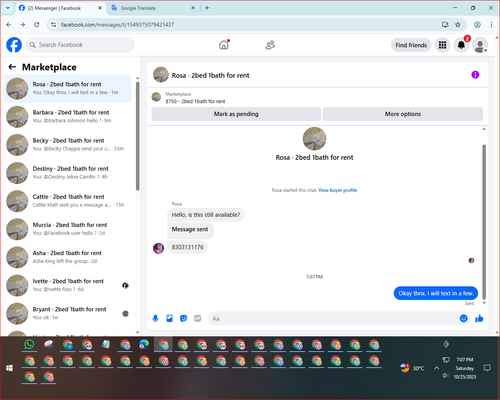Go back using the Marketplace back arrow
Screen dimensions: 500x400
(x=12, y=67)
